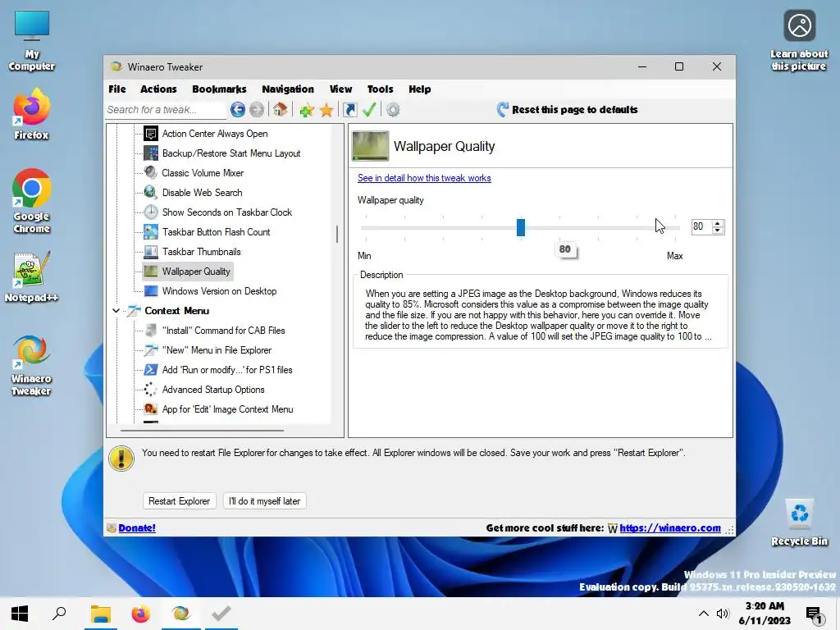Click the taskbar clock showing 3:20 AM
Image resolution: width=840 pixels, height=630 pixels.
[765, 614]
